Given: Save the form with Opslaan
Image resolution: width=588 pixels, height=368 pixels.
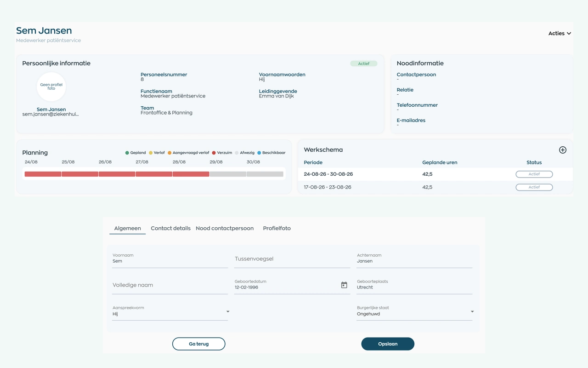Looking at the screenshot, I should [x=388, y=344].
